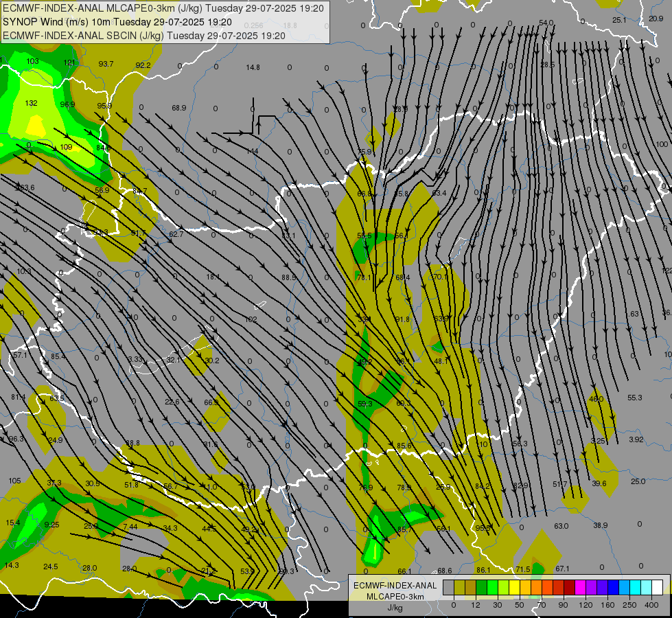Click the legend's 160 tick label
Image resolution: width=672 pixels, height=618 pixels.
(x=607, y=605)
